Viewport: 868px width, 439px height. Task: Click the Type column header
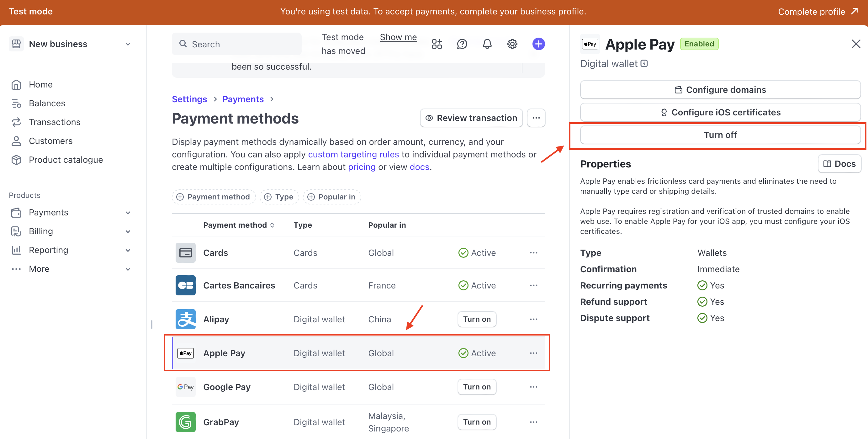coord(303,225)
